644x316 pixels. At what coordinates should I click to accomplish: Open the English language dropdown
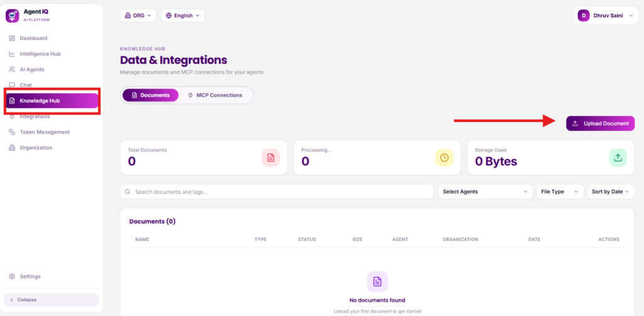coord(183,16)
